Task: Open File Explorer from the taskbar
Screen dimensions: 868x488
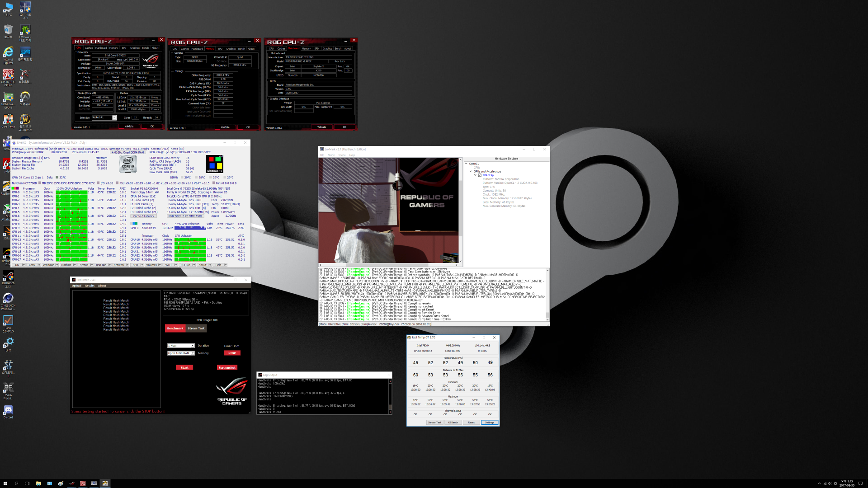Action: coord(38,483)
